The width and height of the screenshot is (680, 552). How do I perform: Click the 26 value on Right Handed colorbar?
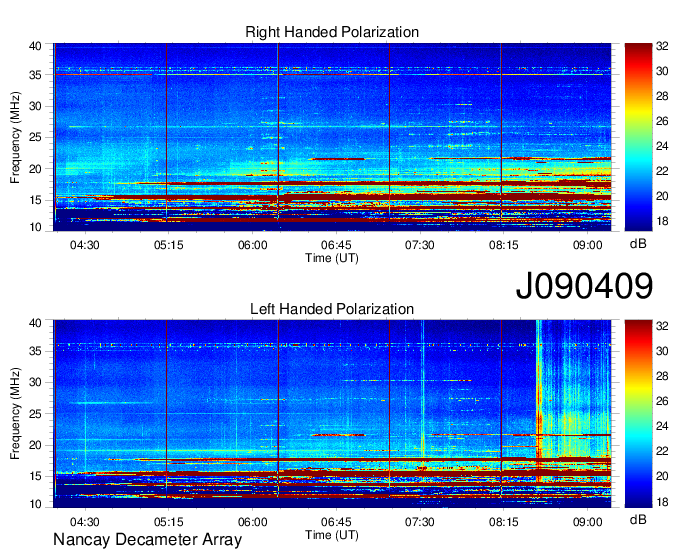[x=662, y=121]
